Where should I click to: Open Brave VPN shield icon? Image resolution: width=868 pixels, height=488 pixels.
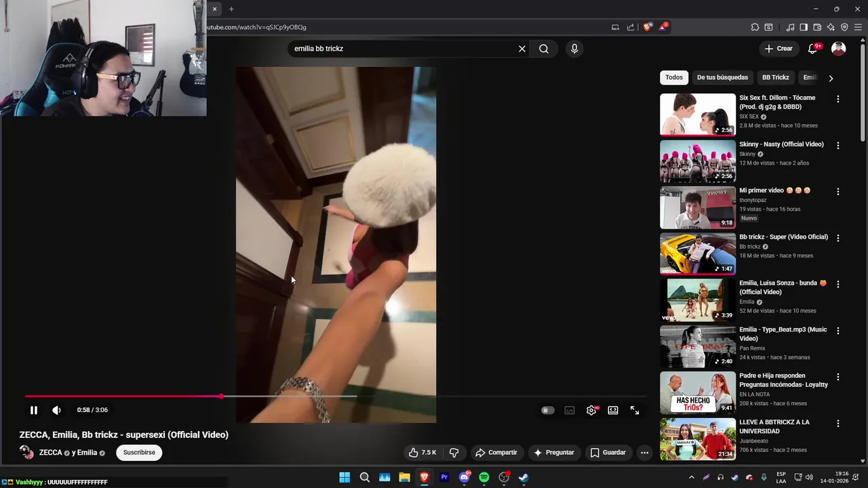(844, 27)
